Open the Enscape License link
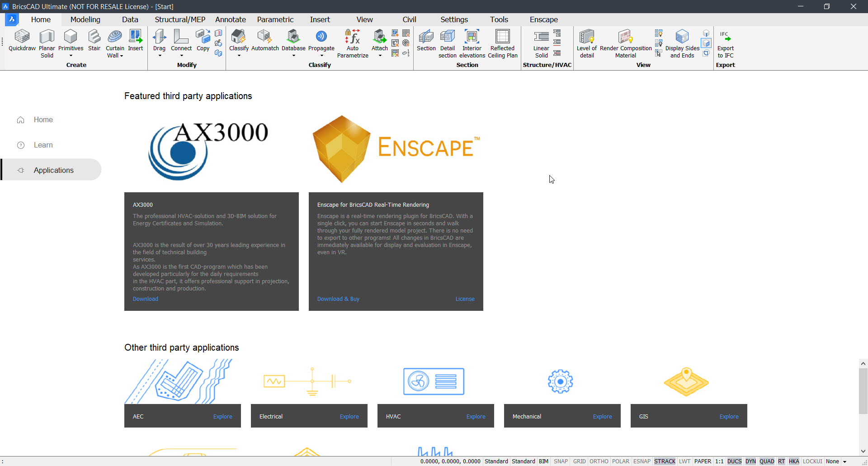Screen dimensions: 868x466 [x=465, y=299]
